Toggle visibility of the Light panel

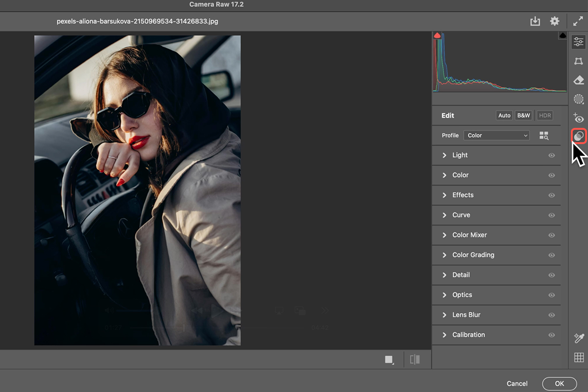551,155
